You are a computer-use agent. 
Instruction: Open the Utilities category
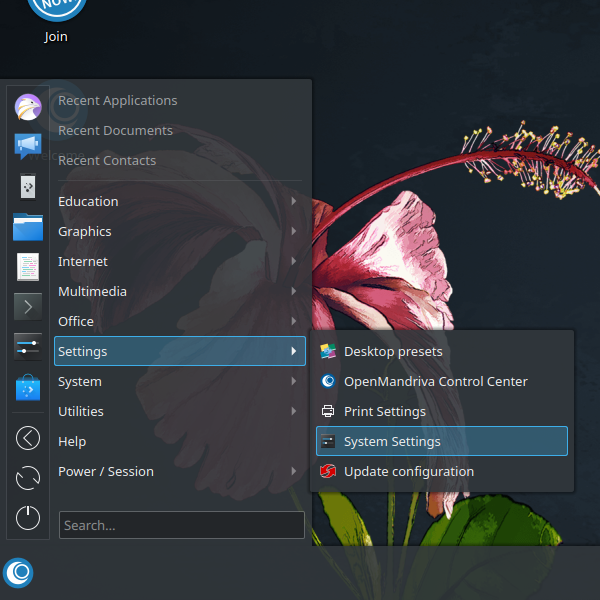pyautogui.click(x=180, y=411)
